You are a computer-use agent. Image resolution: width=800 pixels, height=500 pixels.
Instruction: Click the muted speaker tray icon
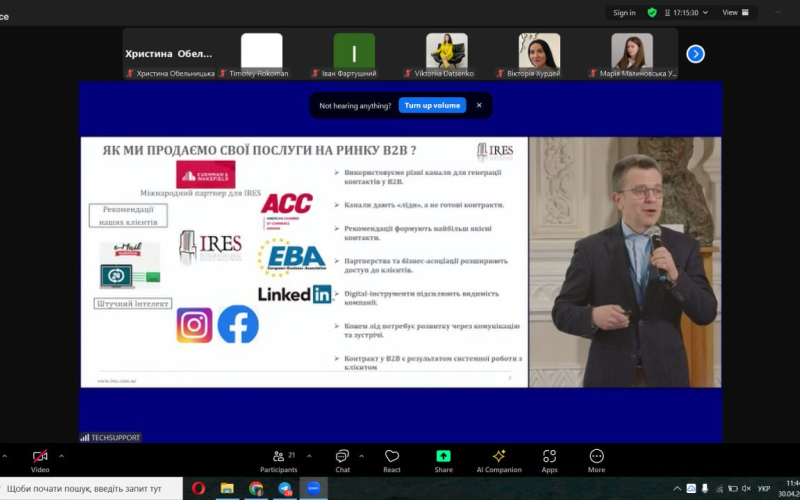click(x=746, y=488)
